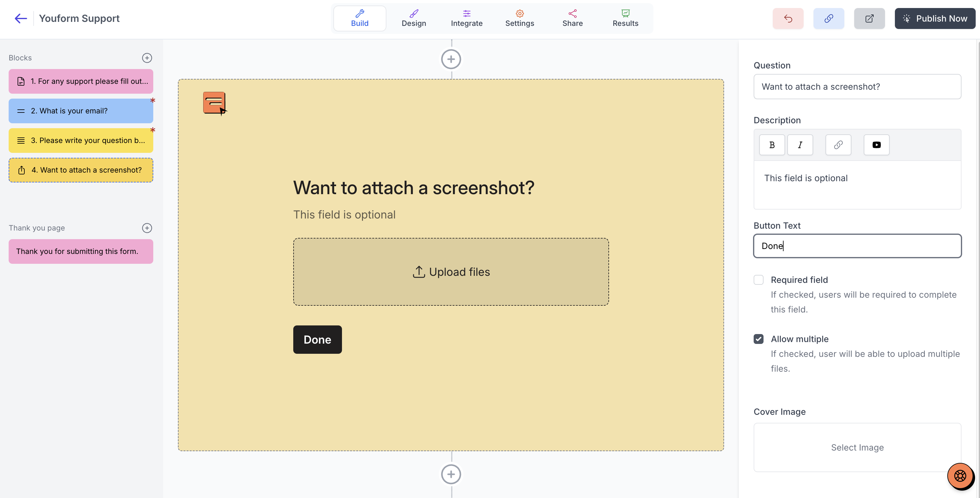Viewport: 980px width, 498px height.
Task: Uncheck the Allow multiple checkbox
Action: 759,339
